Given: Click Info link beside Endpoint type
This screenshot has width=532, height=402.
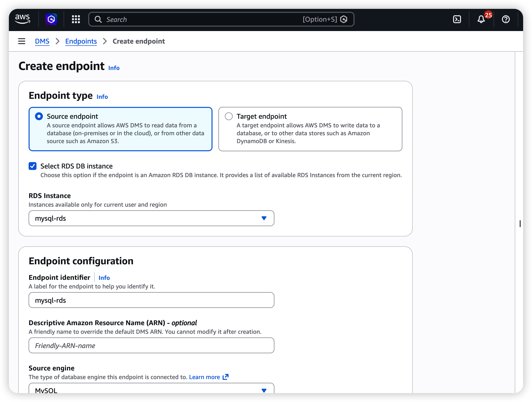Looking at the screenshot, I should [x=102, y=97].
